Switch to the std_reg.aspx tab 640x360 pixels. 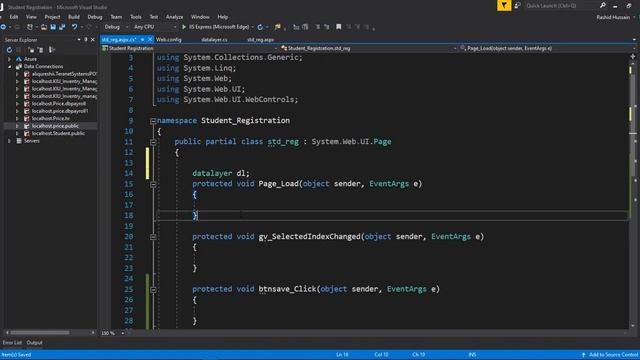pyautogui.click(x=260, y=40)
